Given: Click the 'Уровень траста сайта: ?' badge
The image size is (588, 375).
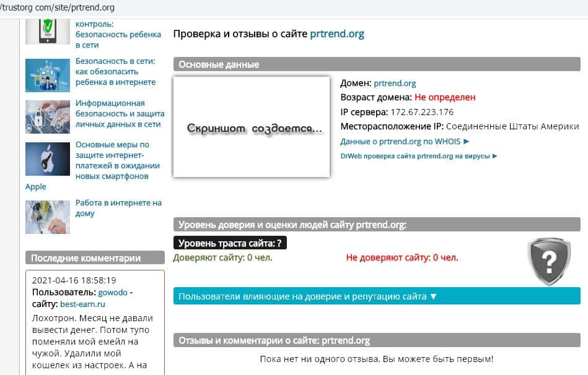Looking at the screenshot, I should [x=230, y=243].
